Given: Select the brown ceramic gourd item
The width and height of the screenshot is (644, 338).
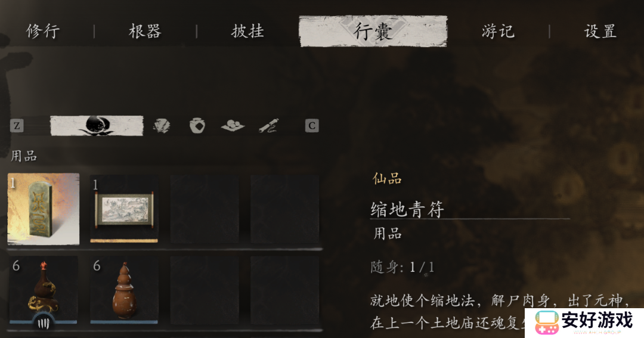Looking at the screenshot, I should [124, 290].
